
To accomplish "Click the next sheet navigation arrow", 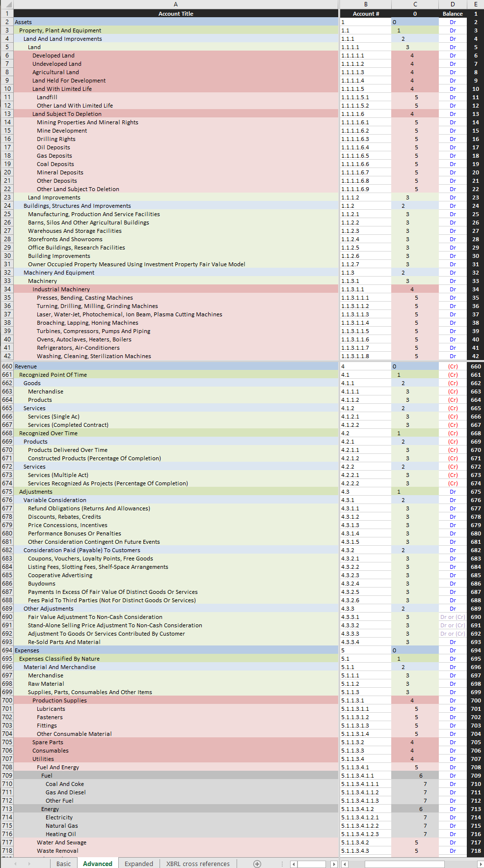I will click(28, 864).
